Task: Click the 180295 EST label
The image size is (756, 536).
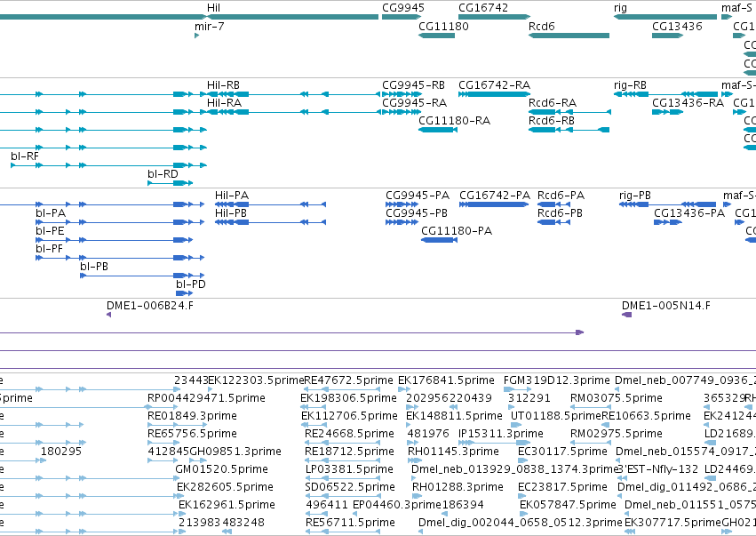Action: coord(61,452)
